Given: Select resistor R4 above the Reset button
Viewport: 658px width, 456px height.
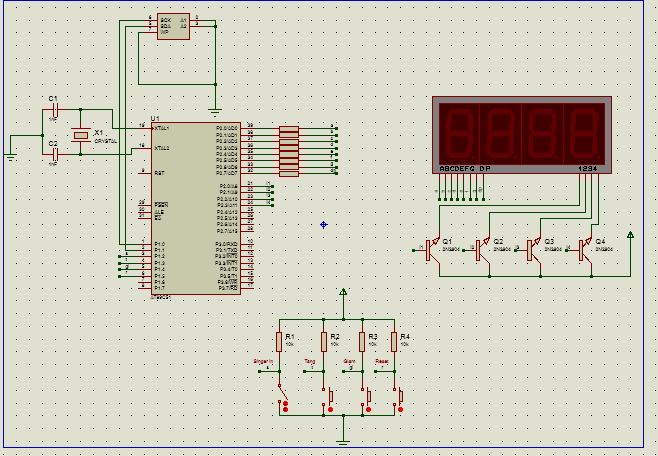Looking at the screenshot, I should click(x=394, y=342).
